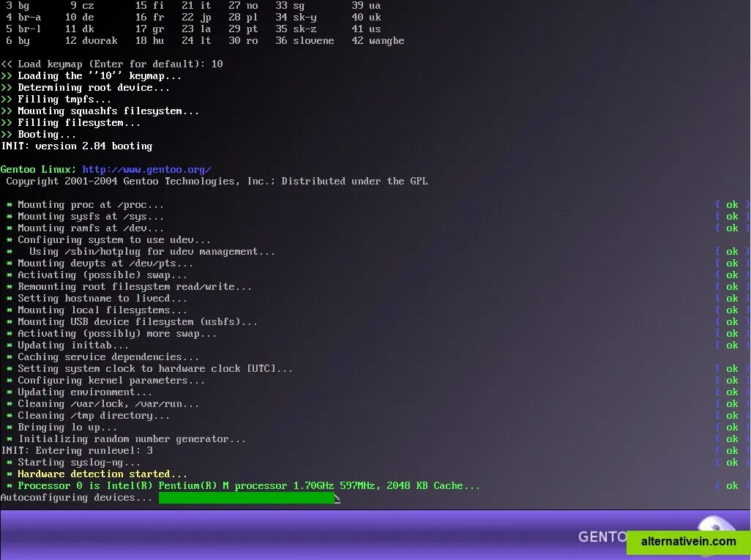Select the '42 wangbe' keymap entry
Image resolution: width=751 pixels, height=560 pixels.
click(x=378, y=41)
